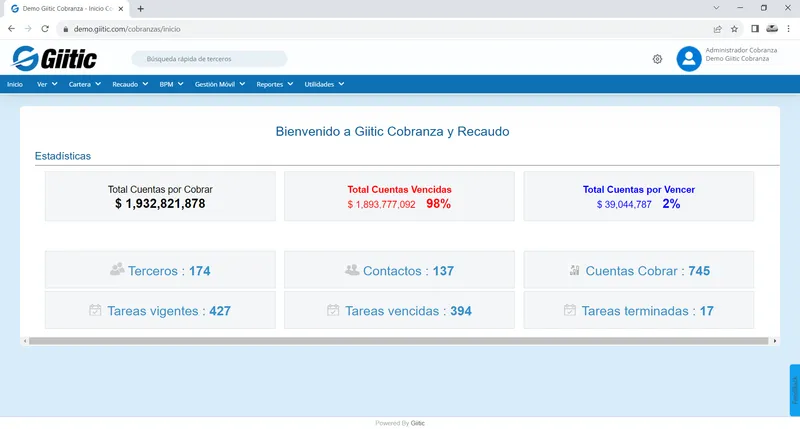Open the Contactos : 137 card

pyautogui.click(x=399, y=269)
